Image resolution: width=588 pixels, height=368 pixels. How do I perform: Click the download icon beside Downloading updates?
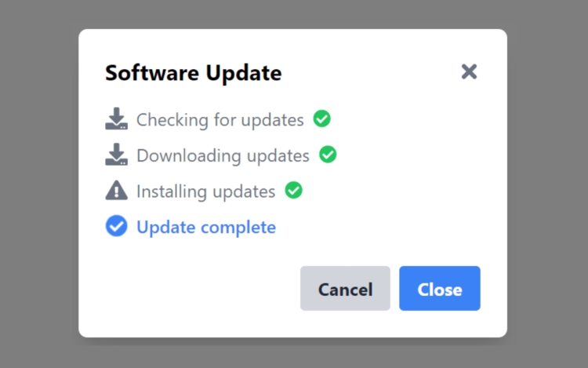[116, 154]
